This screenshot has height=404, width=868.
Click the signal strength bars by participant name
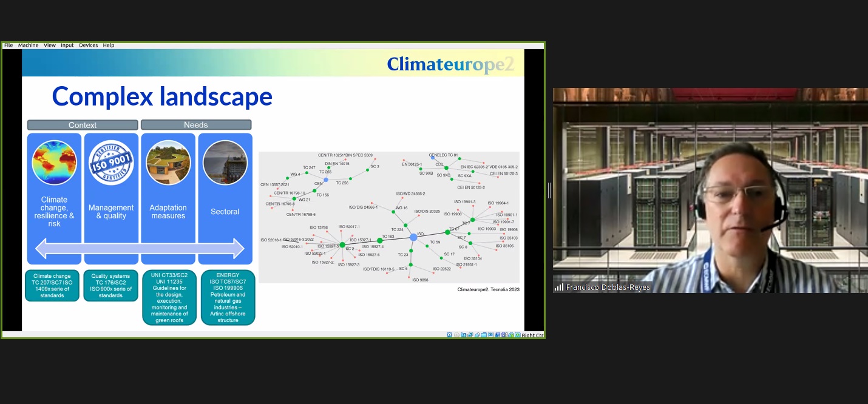(558, 288)
